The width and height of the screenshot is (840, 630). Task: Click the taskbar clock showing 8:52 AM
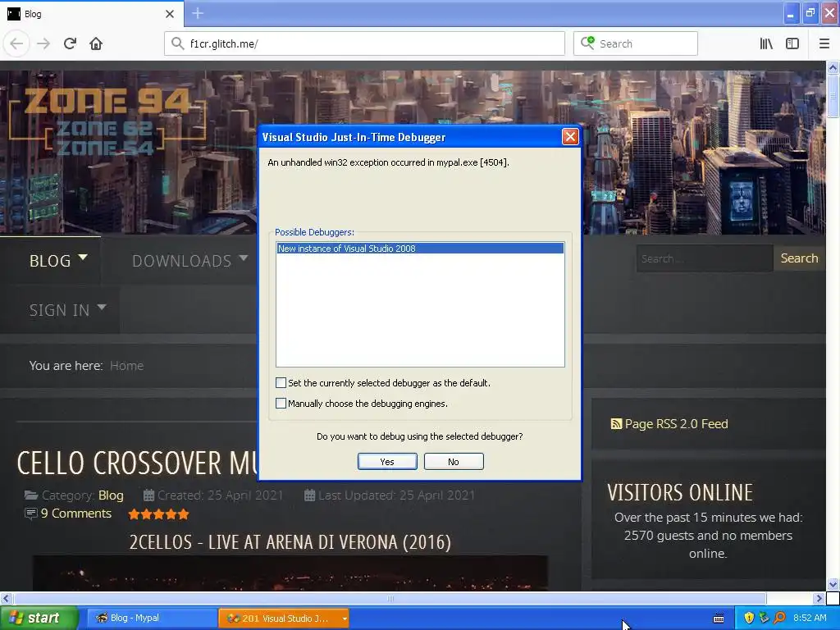coord(810,618)
